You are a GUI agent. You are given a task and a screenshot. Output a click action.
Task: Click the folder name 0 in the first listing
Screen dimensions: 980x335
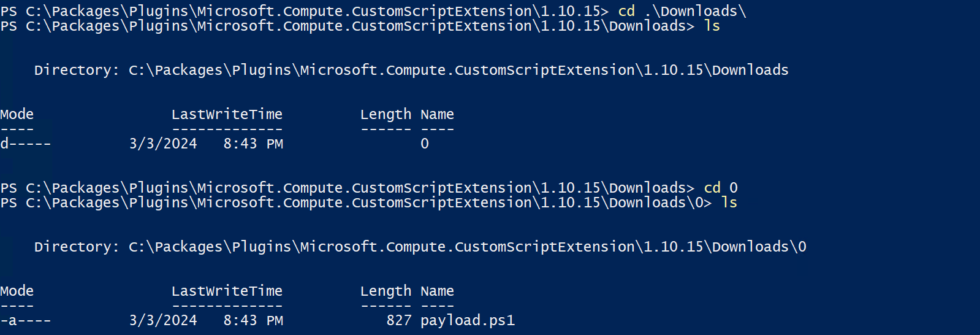(424, 144)
